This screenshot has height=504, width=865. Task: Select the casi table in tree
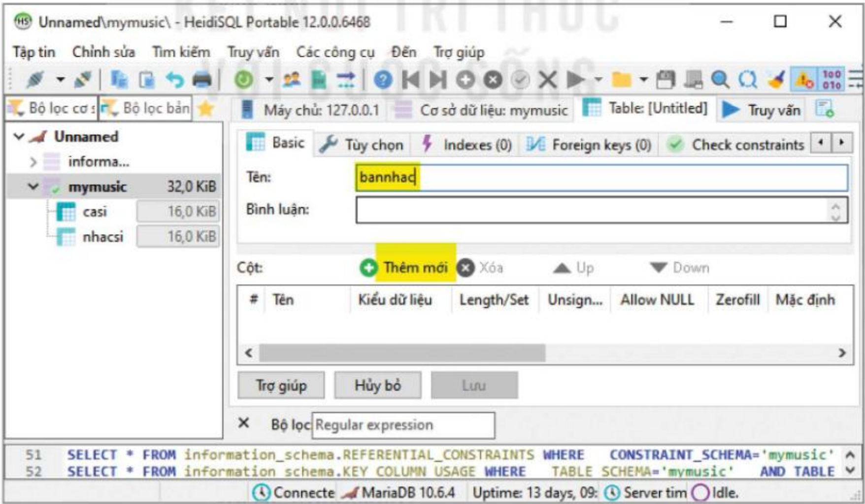[95, 212]
